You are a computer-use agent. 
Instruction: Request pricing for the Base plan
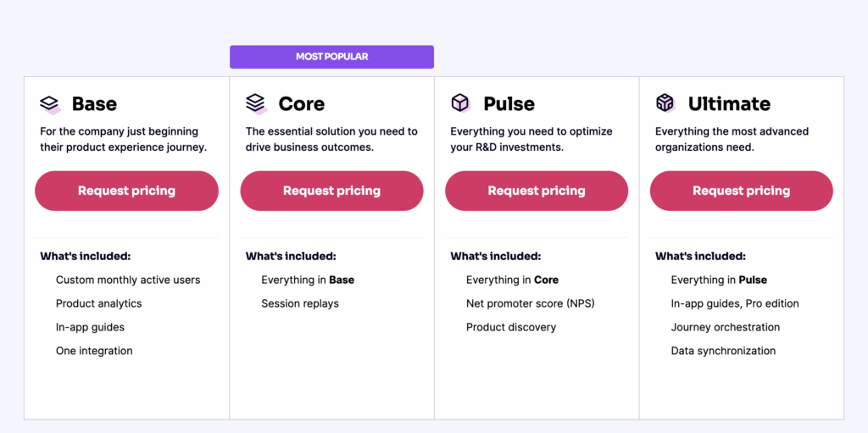click(x=126, y=191)
